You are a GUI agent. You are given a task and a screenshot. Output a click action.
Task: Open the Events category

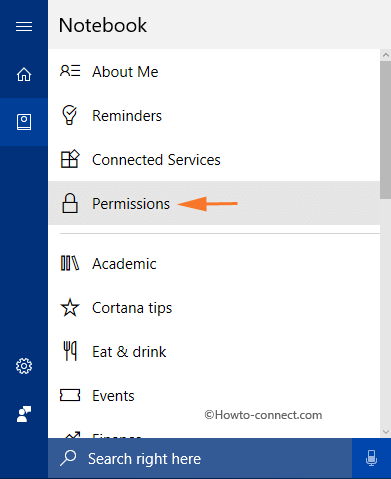pos(214,395)
